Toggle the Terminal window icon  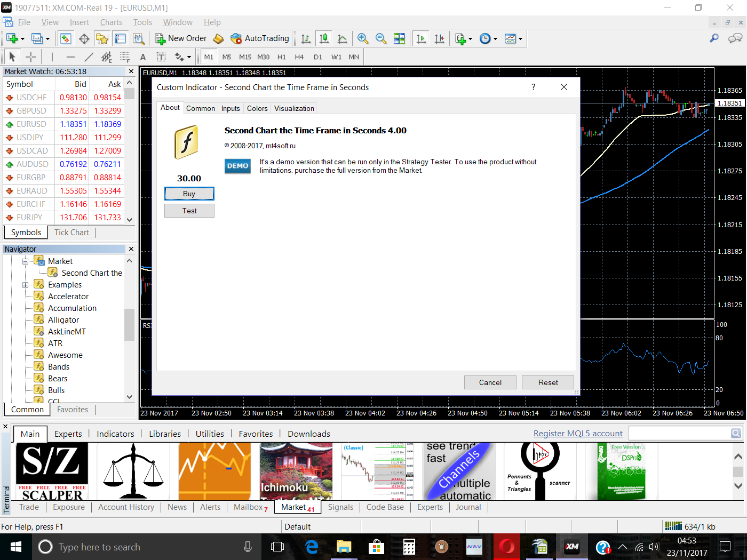pos(120,38)
